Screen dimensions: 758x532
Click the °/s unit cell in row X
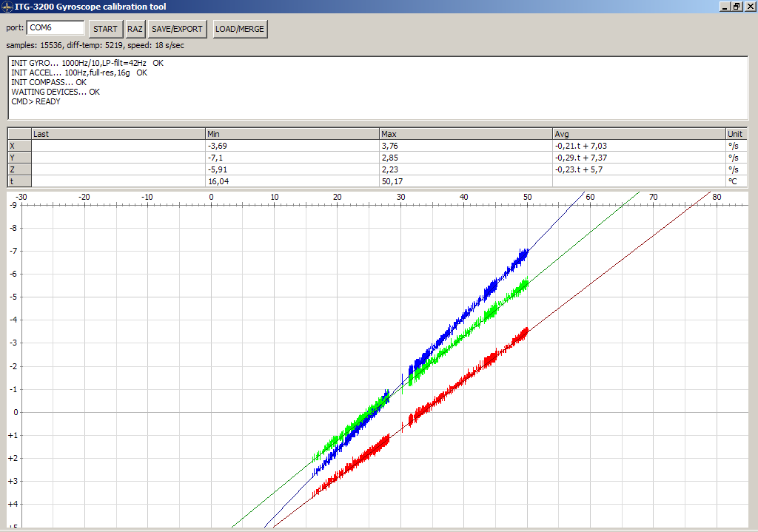coord(737,146)
